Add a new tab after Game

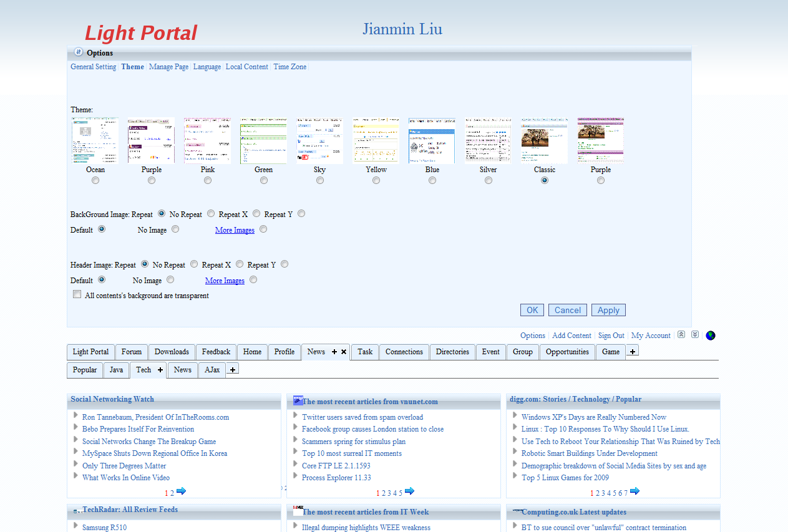pos(633,352)
